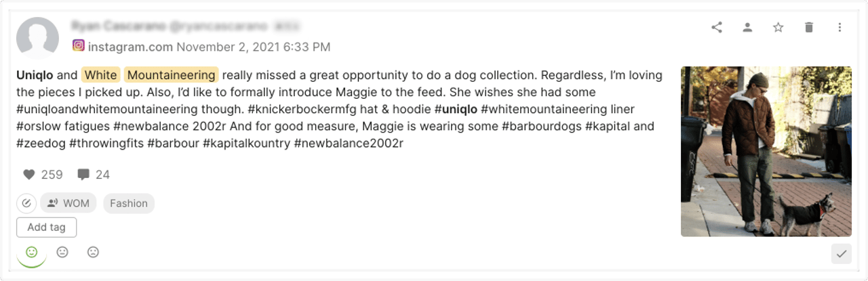
Task: Set sentiment to negative sad face
Action: 93,252
